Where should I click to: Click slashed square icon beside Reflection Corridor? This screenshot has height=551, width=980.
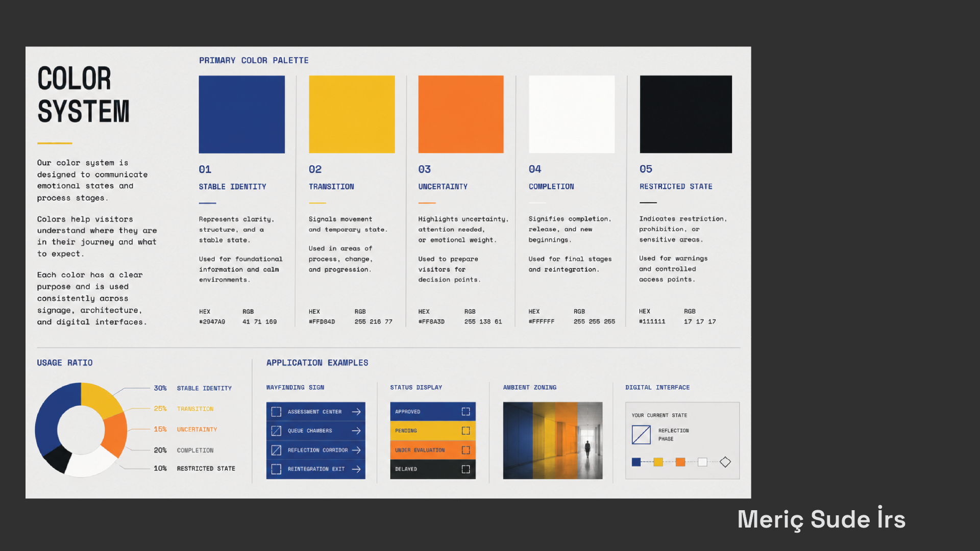point(276,450)
